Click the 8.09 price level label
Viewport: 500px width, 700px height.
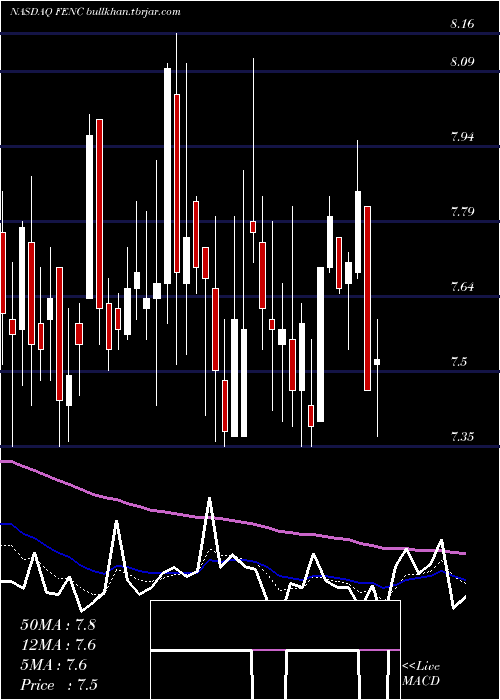pyautogui.click(x=462, y=62)
